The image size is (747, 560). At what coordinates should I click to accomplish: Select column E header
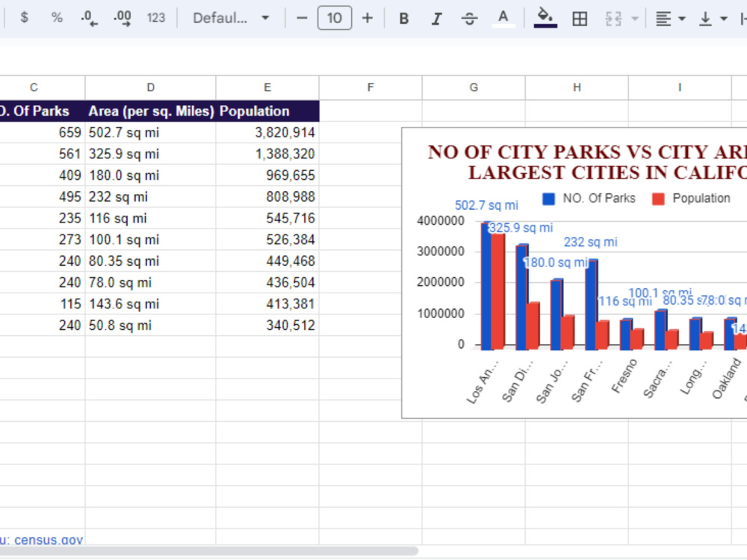tap(267, 87)
